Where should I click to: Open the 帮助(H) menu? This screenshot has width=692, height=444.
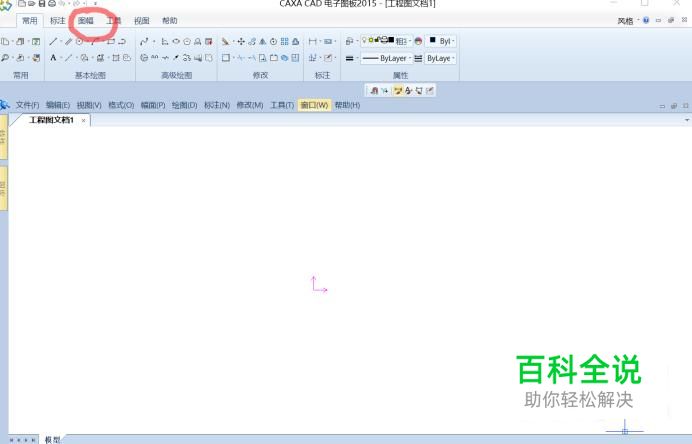[347, 105]
